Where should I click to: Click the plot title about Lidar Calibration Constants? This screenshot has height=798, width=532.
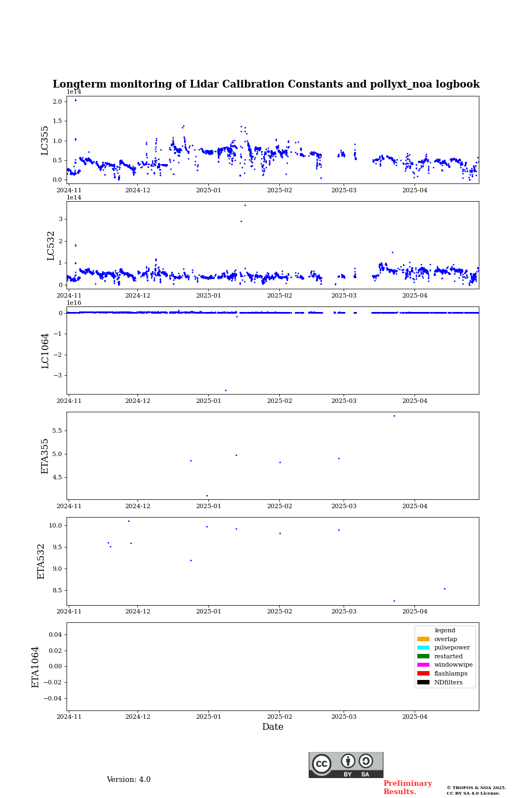[266, 84]
